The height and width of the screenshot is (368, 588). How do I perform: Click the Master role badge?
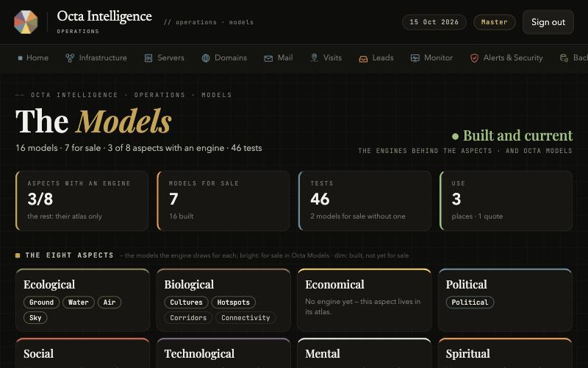[x=494, y=22]
